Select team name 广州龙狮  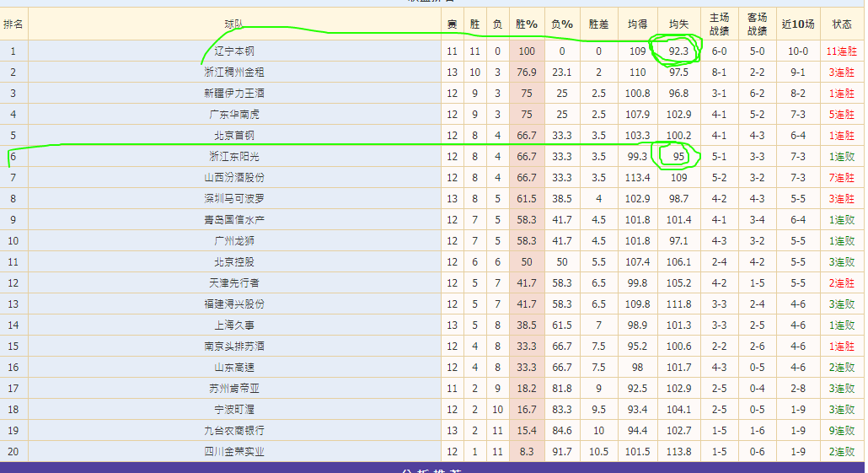pyautogui.click(x=234, y=240)
